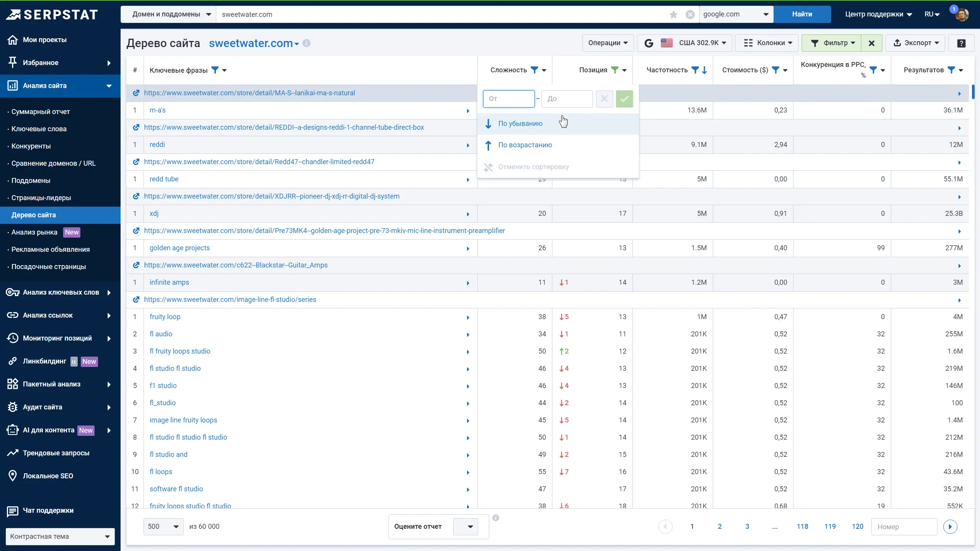
Task: Expand the Экспорт dropdown
Action: click(915, 43)
